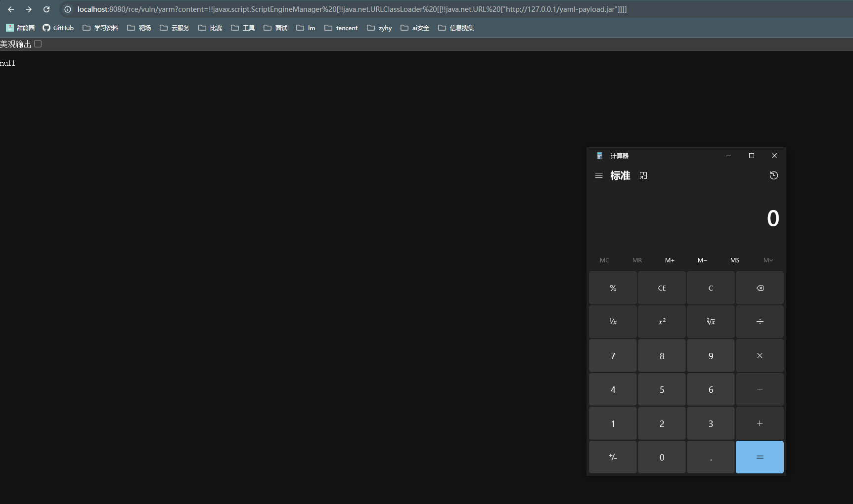Click digit 1 on Calculator
The image size is (853, 504).
(x=613, y=423)
